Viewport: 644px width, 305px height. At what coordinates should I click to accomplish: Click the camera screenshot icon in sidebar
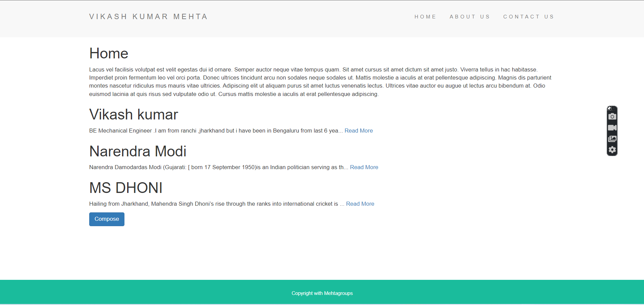coord(612,116)
